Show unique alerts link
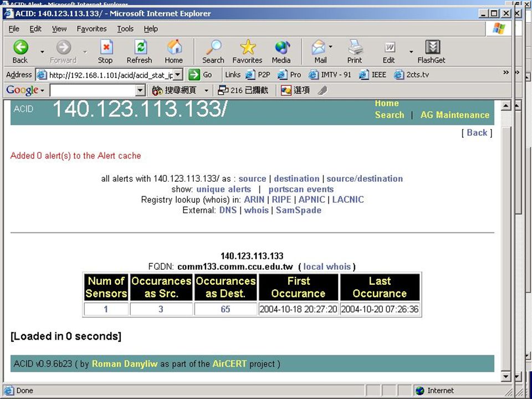This screenshot has height=399, width=532. coord(223,190)
